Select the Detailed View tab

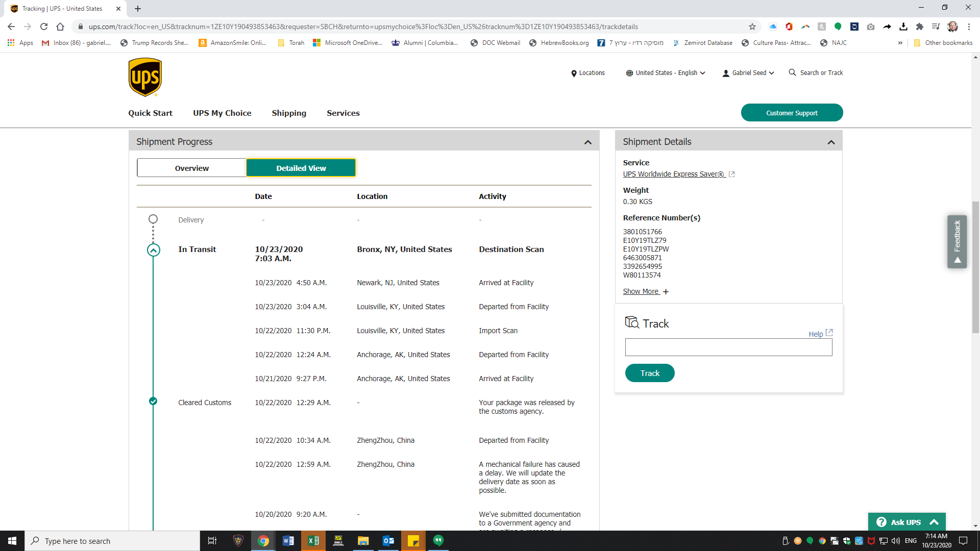pyautogui.click(x=301, y=168)
